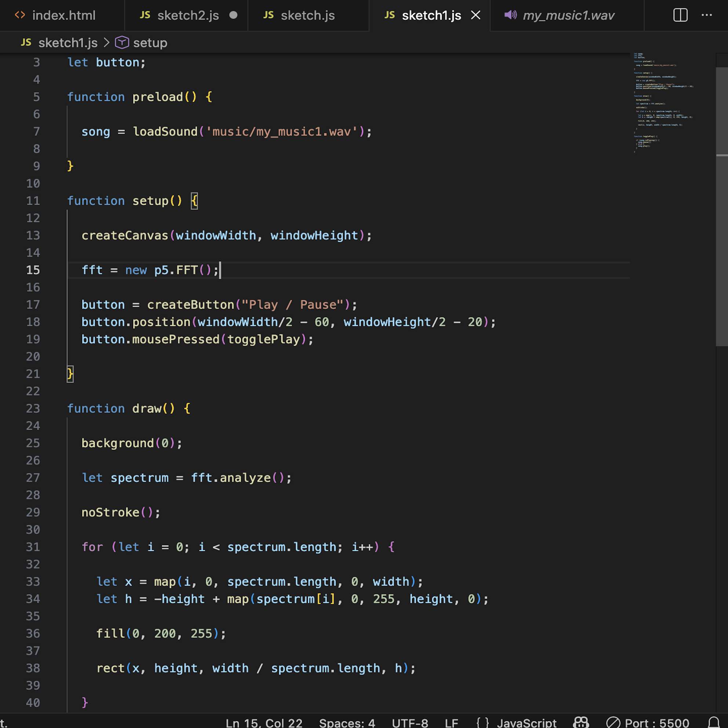
Task: Click the audio speaker icon on my_music1.wav tab
Action: (x=510, y=15)
